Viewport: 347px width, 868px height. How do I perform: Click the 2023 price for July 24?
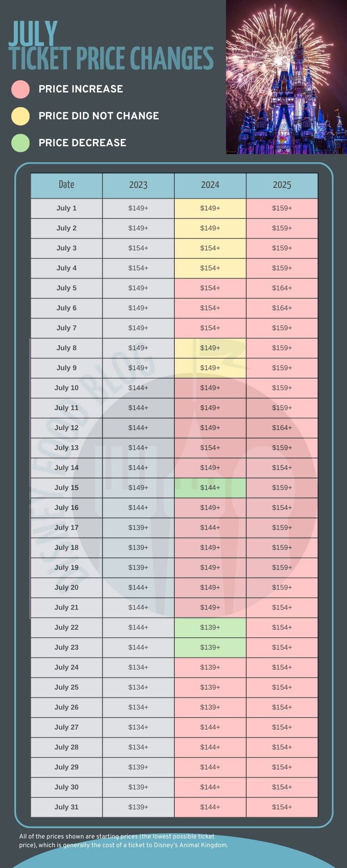(x=138, y=667)
